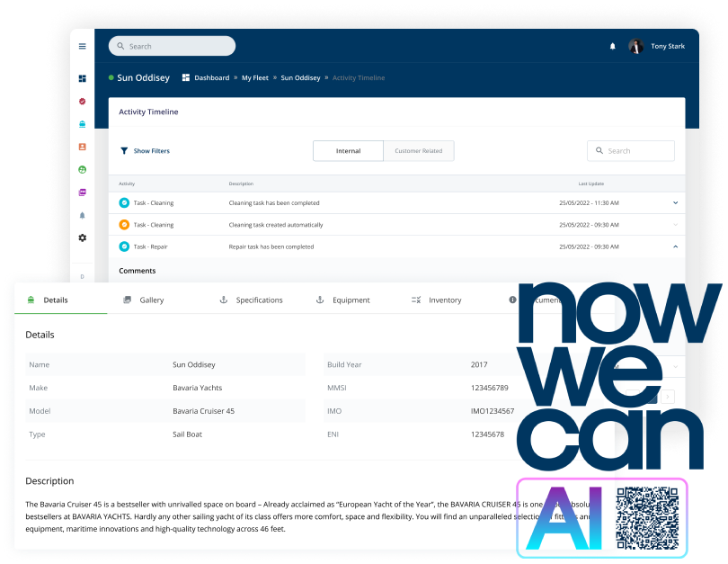Open the dashboard grid icon in the left sidebar
Screen dimensions: 728x564
pos(82,78)
